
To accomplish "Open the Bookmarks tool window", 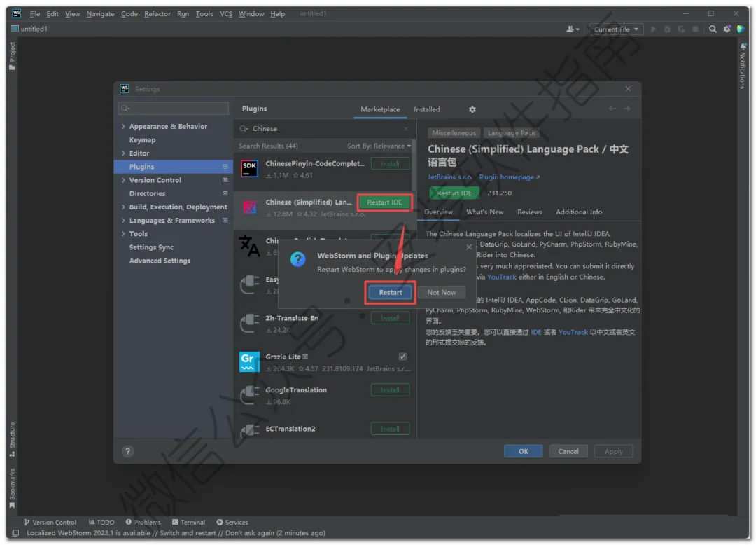I will [x=12, y=488].
